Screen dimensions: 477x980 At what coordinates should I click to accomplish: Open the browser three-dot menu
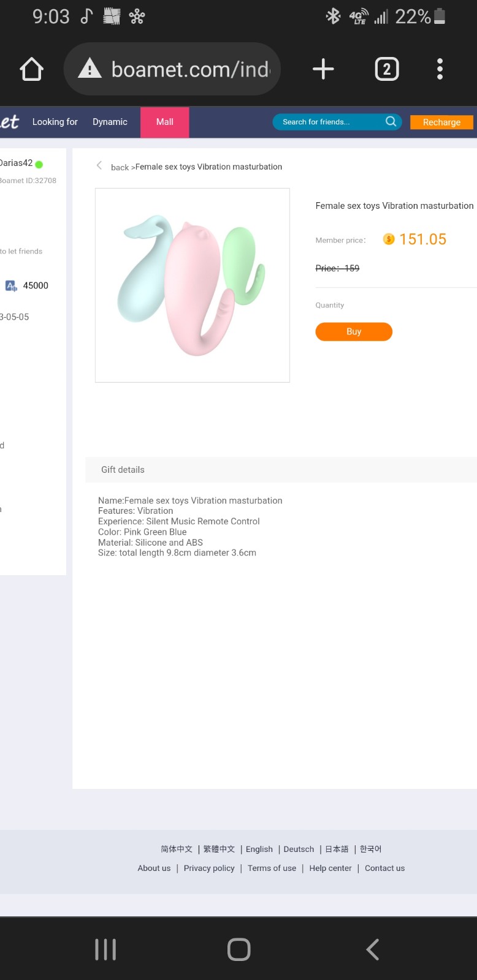pos(440,69)
